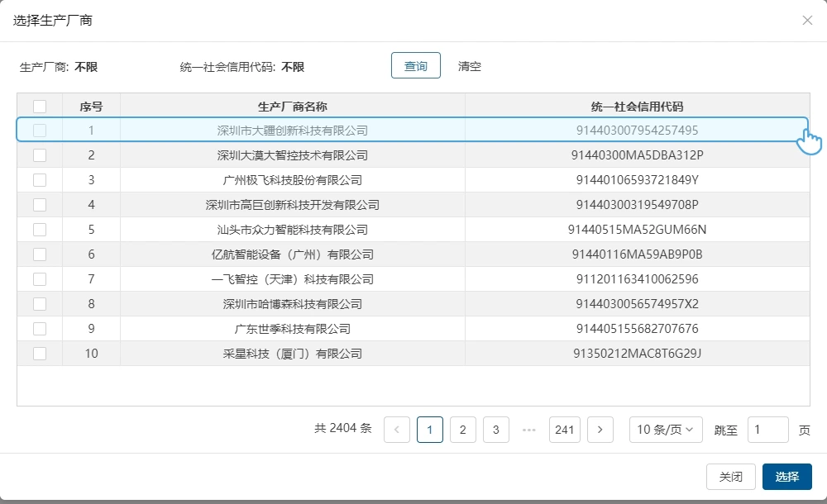This screenshot has height=504, width=827.
Task: Click credit code 9144030056574957X2
Action: point(637,304)
